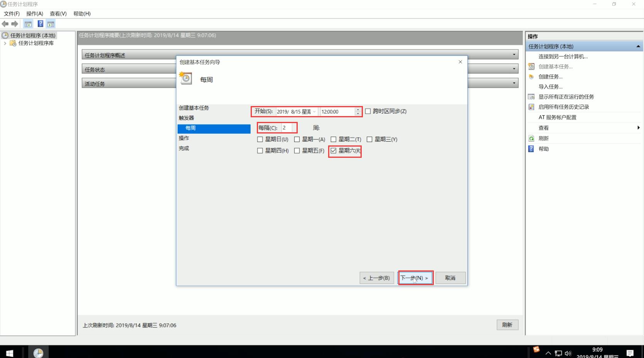Close the 创建基本任务向导 dialog

point(460,62)
